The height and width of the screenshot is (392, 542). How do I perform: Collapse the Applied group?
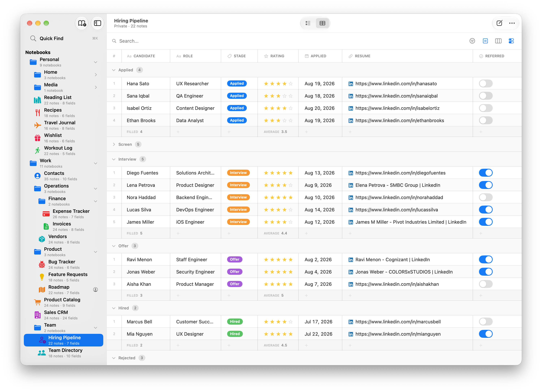click(114, 70)
